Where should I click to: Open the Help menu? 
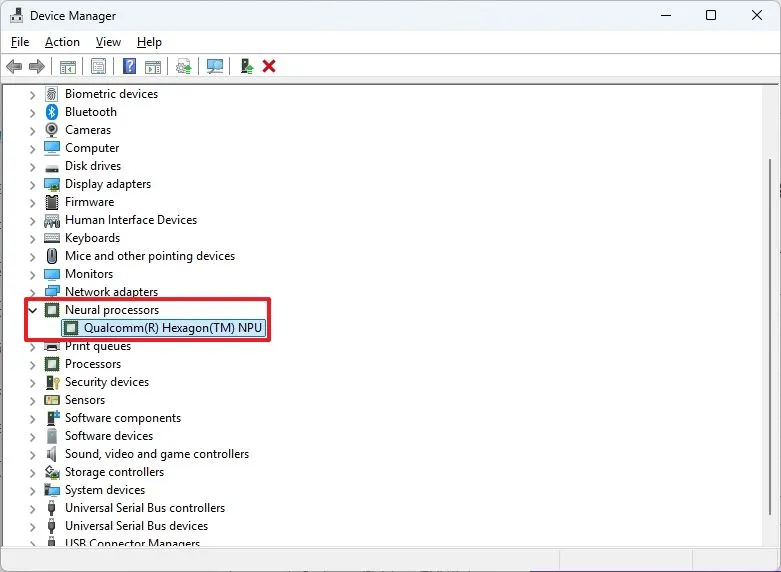[149, 42]
